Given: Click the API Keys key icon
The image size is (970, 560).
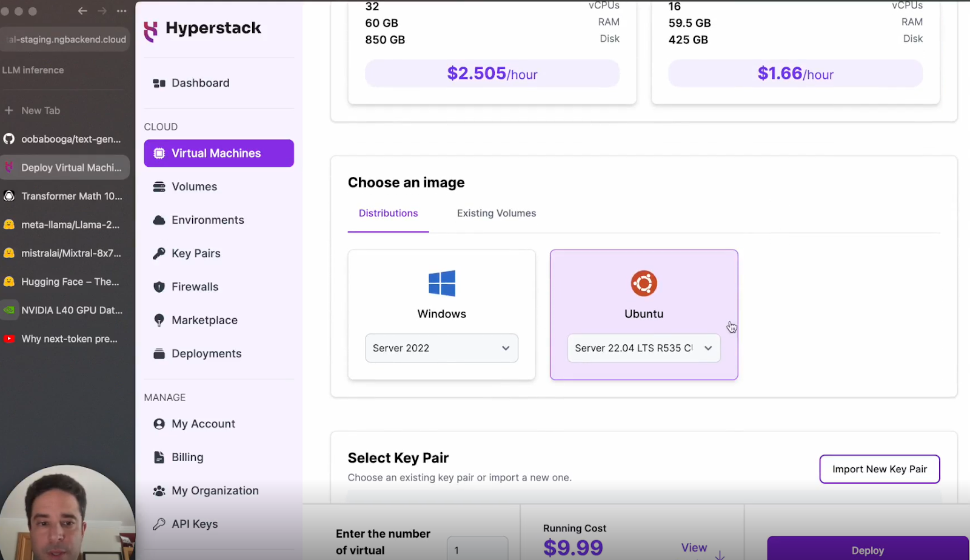Looking at the screenshot, I should coord(159,524).
